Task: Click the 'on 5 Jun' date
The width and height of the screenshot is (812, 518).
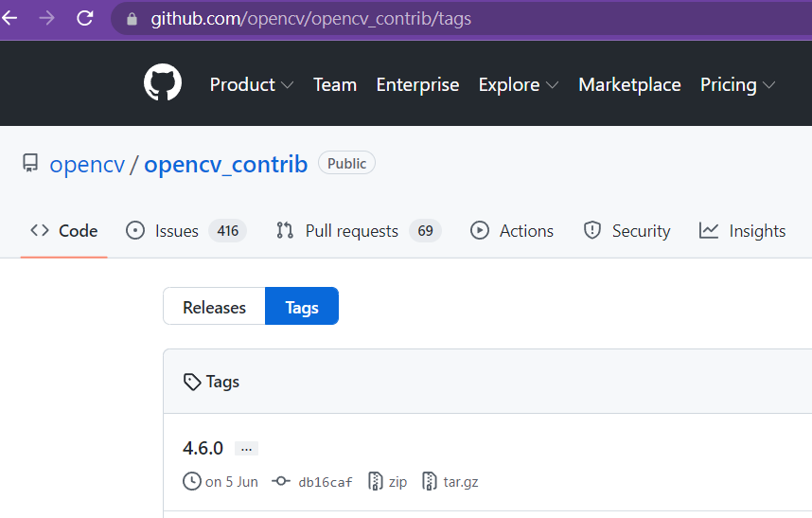Action: coord(232,482)
